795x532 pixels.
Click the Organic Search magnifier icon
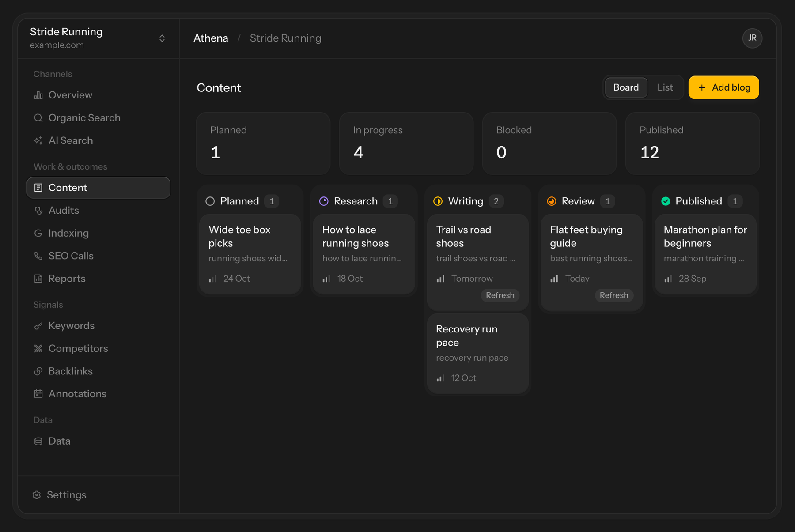[x=38, y=118]
